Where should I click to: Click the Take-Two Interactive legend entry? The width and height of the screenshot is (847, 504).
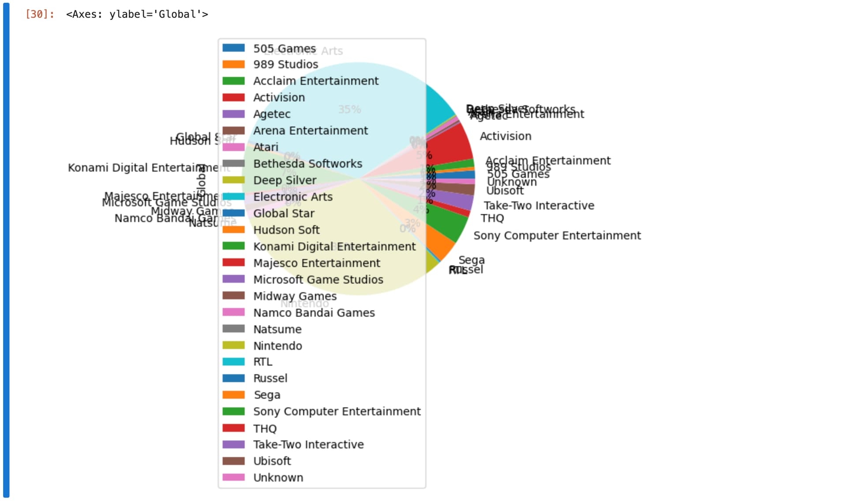[308, 444]
